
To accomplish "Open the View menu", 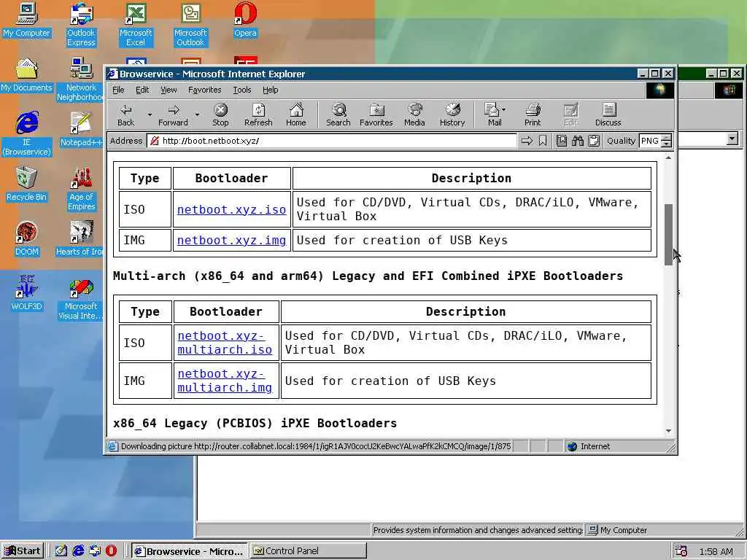I will (169, 90).
